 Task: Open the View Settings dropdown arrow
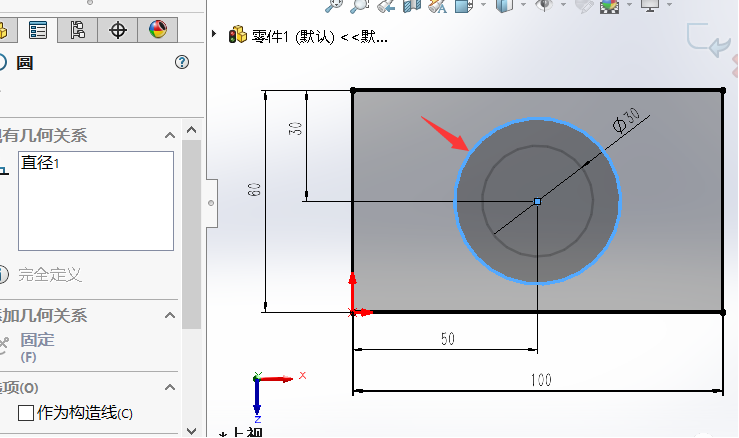tap(669, 5)
